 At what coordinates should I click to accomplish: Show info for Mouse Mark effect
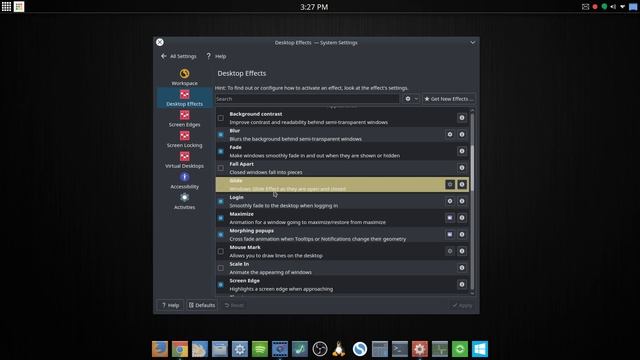462,251
